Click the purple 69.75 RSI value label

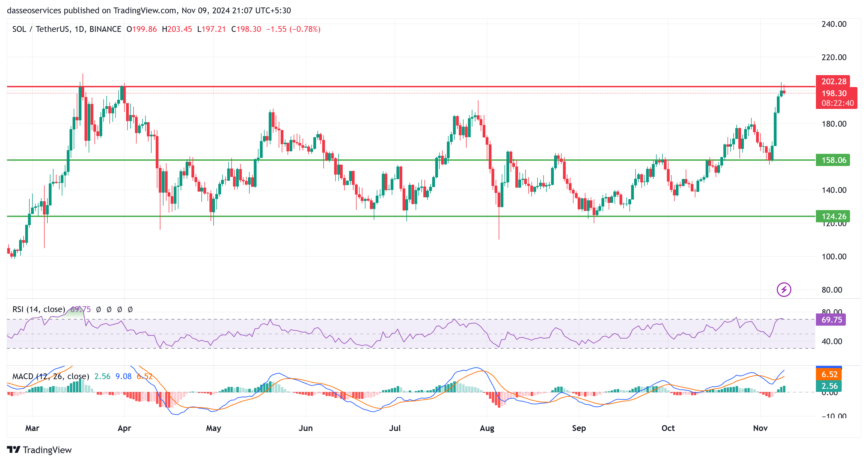(831, 320)
